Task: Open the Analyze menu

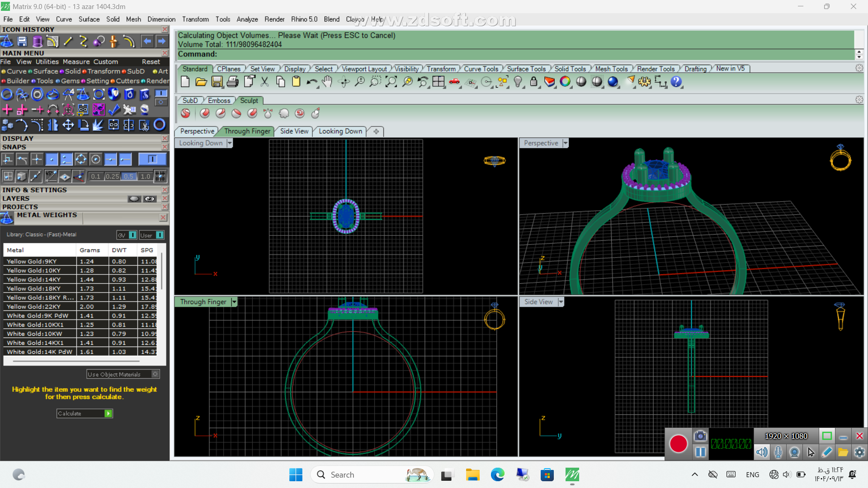Action: [247, 19]
